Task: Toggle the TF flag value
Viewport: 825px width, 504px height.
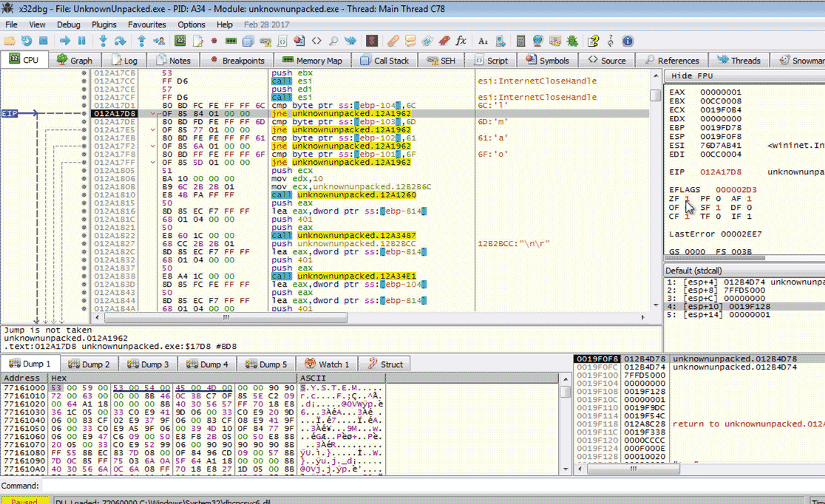Action: 719,217
